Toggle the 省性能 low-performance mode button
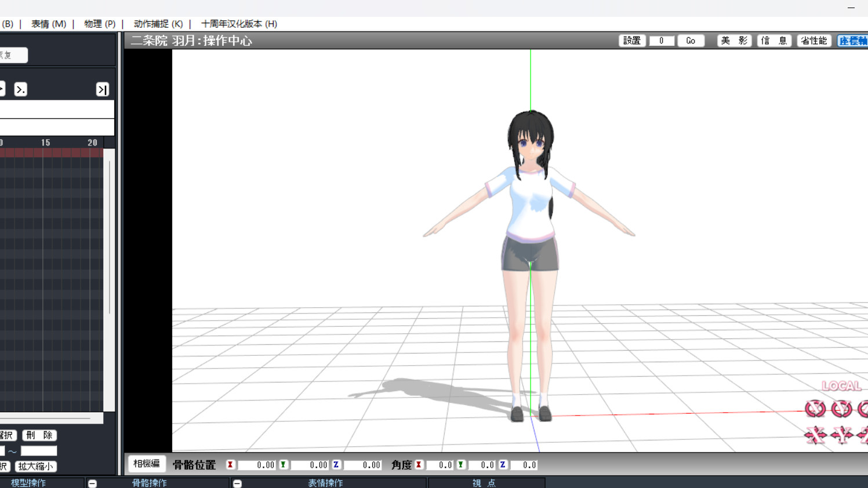This screenshot has height=488, width=868. [813, 41]
